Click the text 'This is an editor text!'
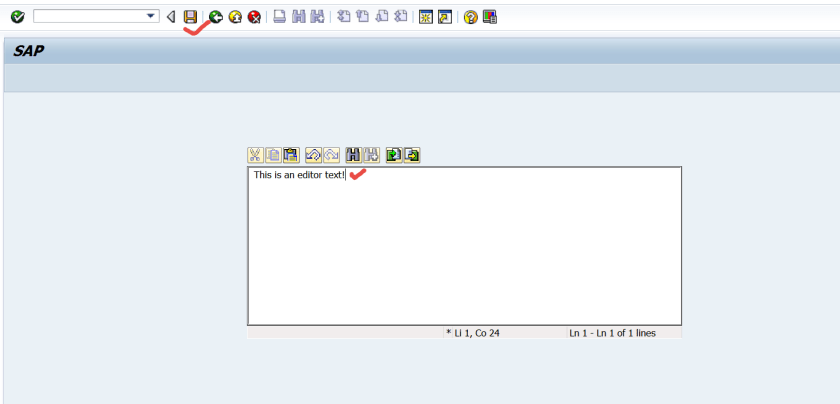Screen dimensions: 840x404 click(299, 175)
